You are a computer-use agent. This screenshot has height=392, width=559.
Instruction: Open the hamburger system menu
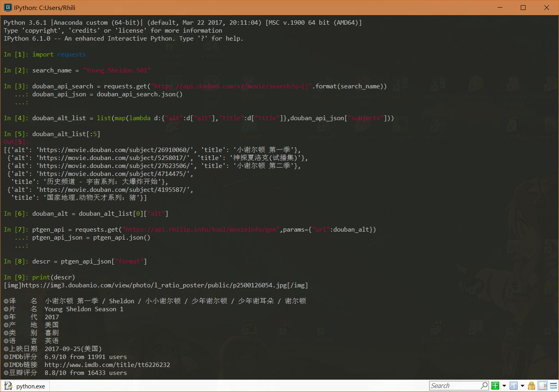point(553,386)
